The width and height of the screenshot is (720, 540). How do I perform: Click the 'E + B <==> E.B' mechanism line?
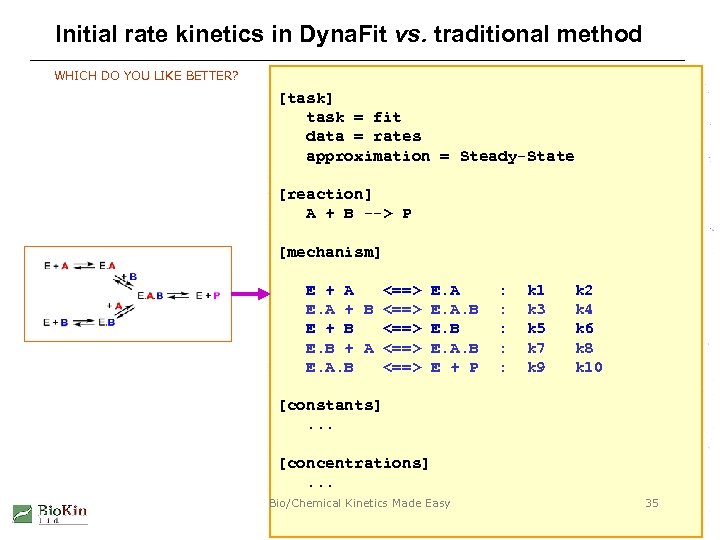[x=382, y=329]
